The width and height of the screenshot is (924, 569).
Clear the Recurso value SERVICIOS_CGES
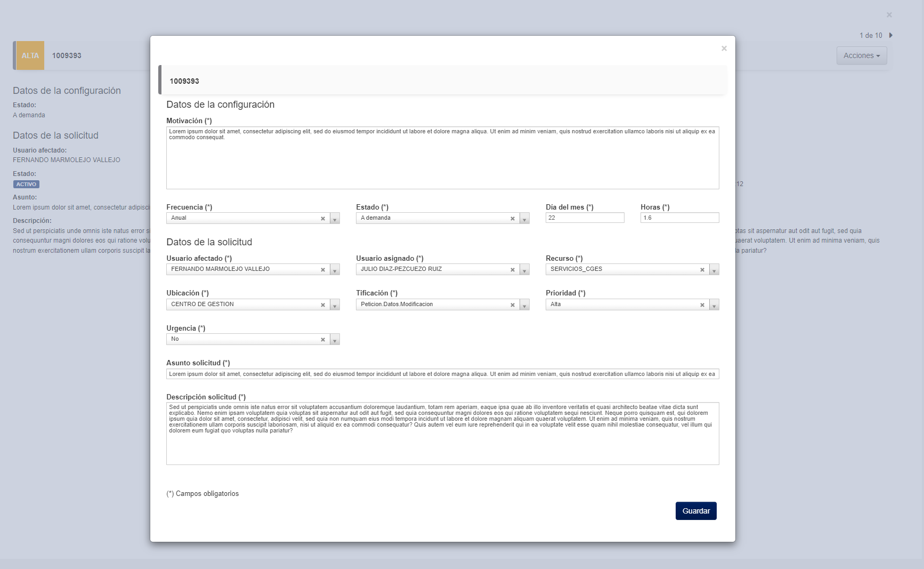coord(702,270)
